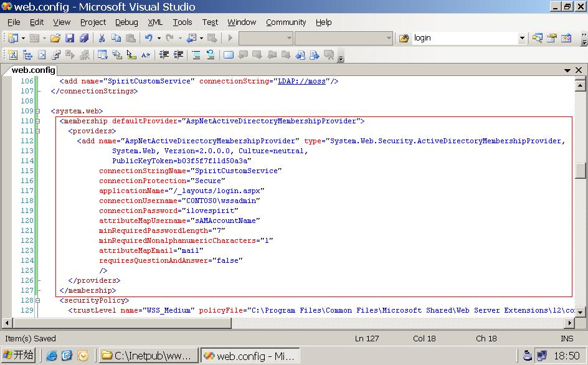The height and width of the screenshot is (365, 588).
Task: Switch to the C:\Inetpub taskbar window button
Action: pyautogui.click(x=148, y=356)
